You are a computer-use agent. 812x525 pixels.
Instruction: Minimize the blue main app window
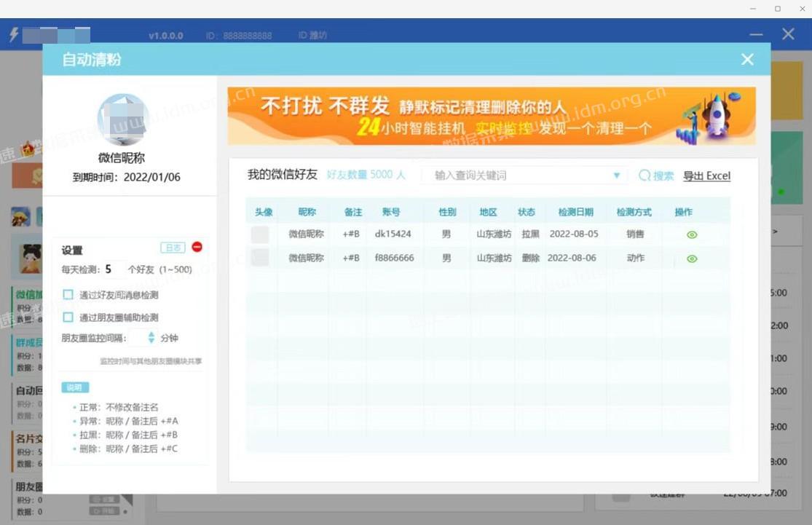756,35
